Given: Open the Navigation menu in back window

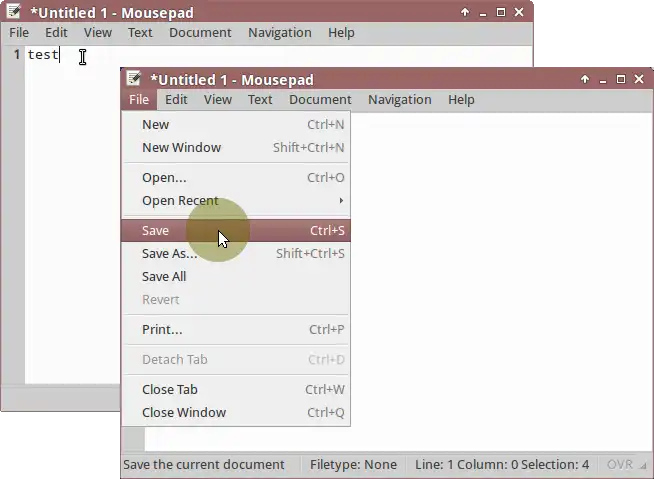Looking at the screenshot, I should [280, 33].
